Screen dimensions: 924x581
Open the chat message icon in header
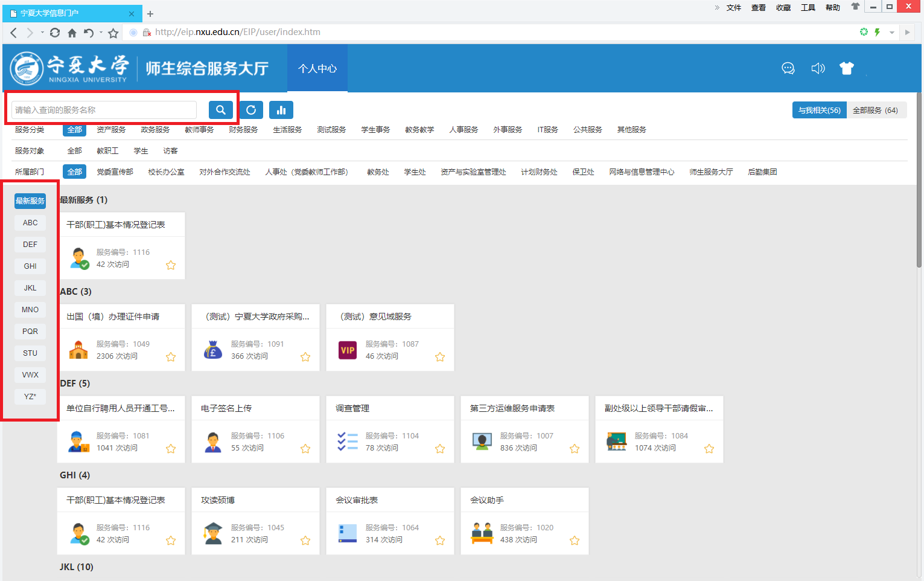[x=788, y=68]
